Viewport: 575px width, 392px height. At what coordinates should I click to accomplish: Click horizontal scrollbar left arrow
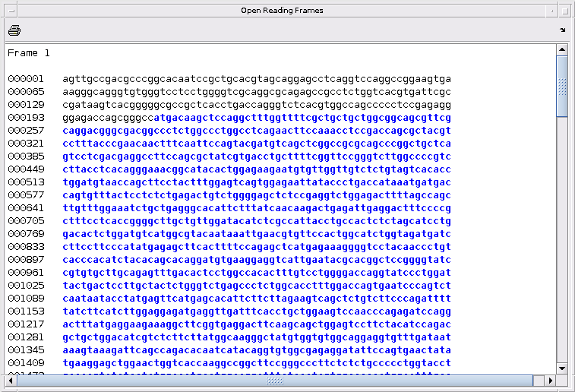[x=11, y=381]
